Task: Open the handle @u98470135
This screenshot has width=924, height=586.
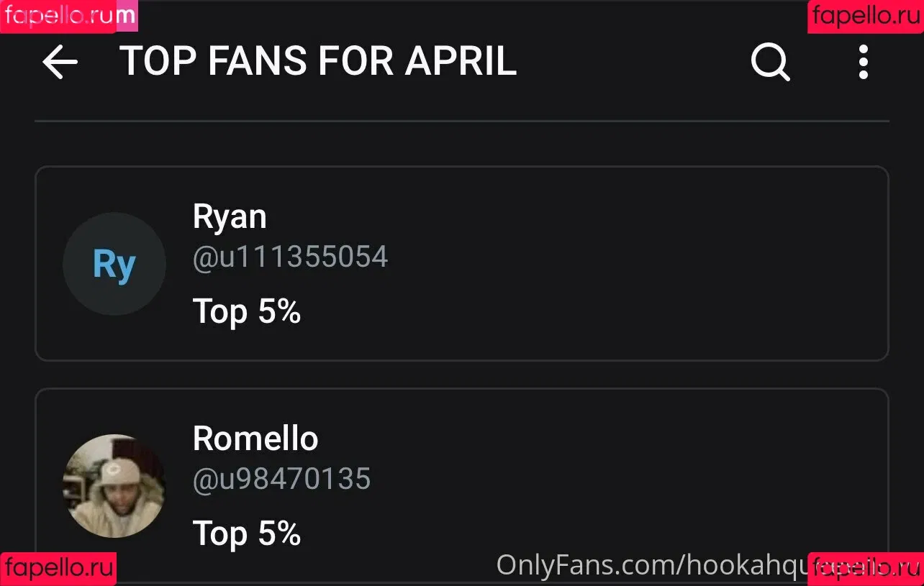Action: click(x=281, y=479)
